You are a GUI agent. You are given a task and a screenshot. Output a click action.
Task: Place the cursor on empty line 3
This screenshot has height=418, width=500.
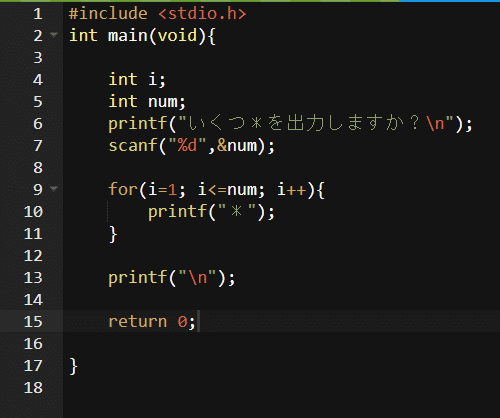coord(281,58)
